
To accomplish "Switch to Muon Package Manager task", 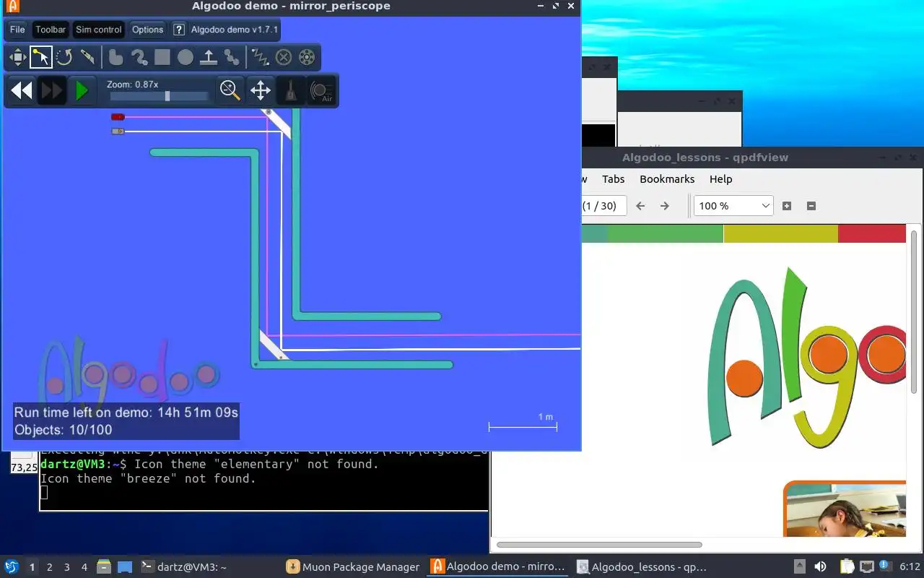I will 354,567.
